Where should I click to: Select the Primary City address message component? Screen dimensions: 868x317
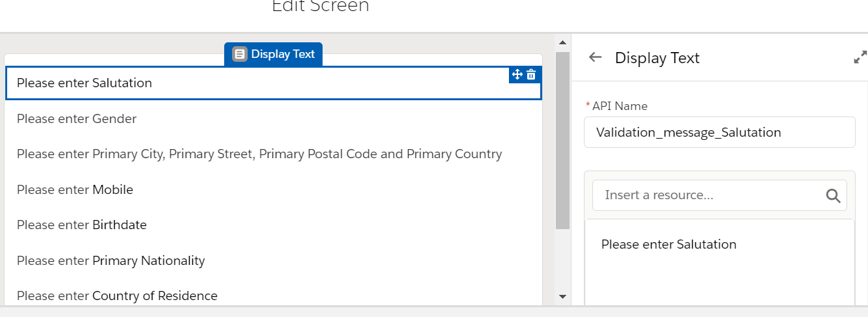click(259, 154)
